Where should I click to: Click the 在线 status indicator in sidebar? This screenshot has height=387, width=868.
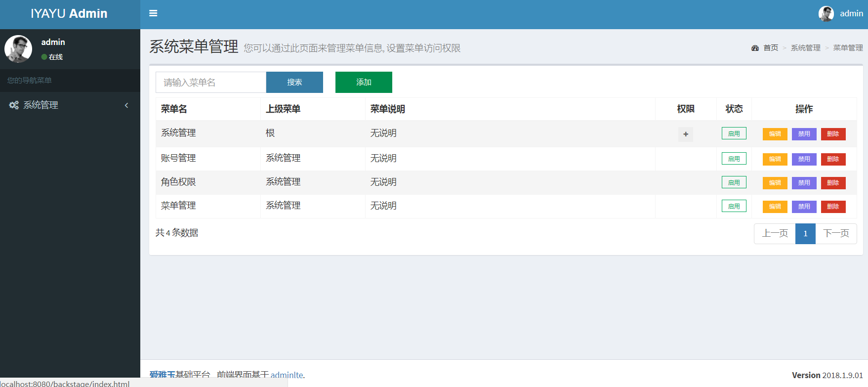click(52, 57)
